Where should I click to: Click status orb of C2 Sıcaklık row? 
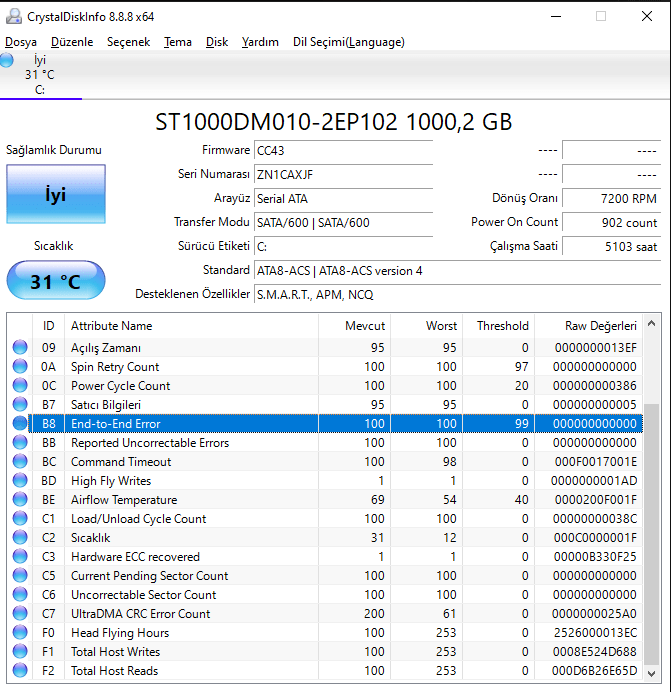tap(20, 537)
